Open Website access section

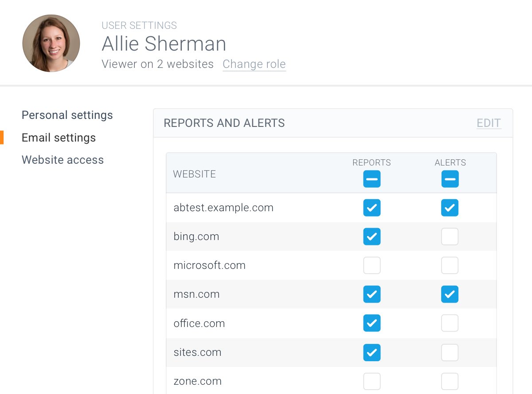(63, 160)
